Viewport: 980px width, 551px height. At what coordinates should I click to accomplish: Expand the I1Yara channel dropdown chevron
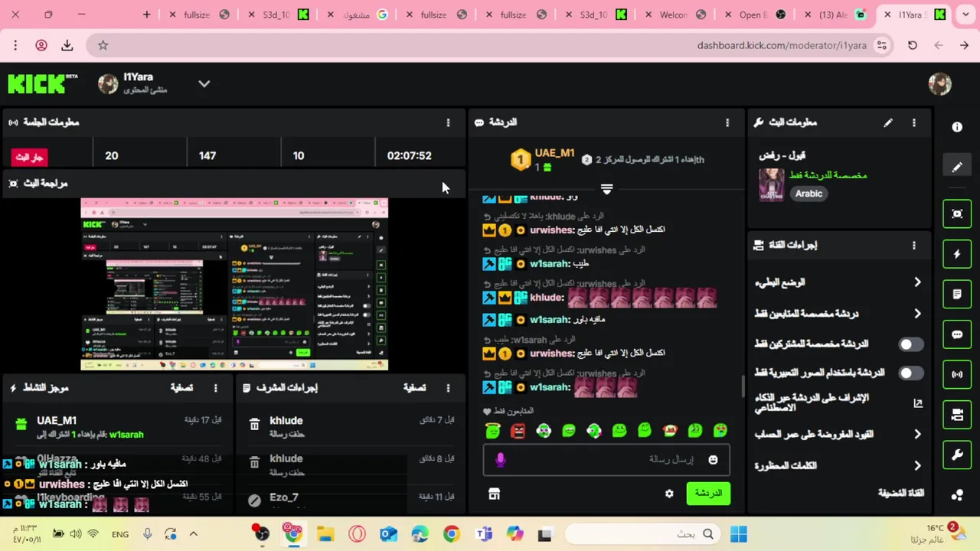(x=204, y=83)
